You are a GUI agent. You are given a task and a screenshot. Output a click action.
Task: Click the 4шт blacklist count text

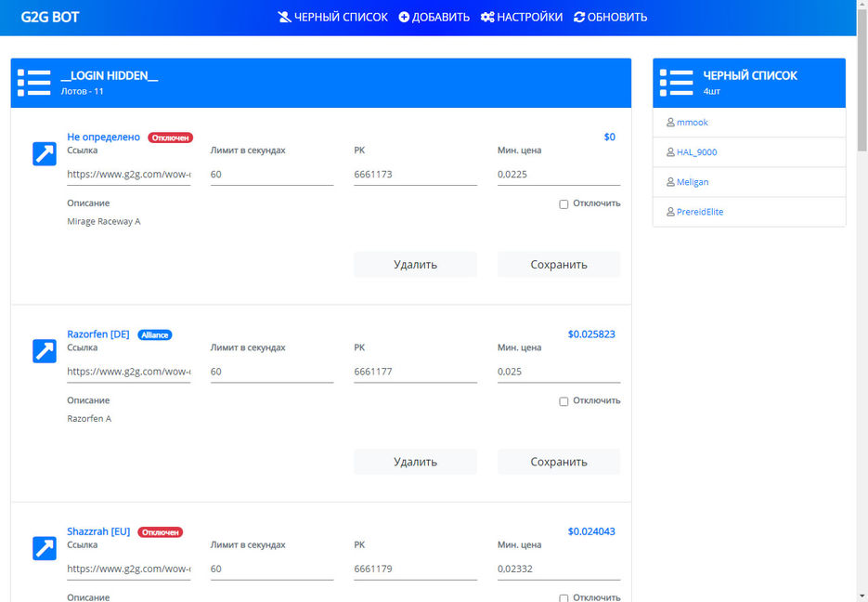point(711,91)
